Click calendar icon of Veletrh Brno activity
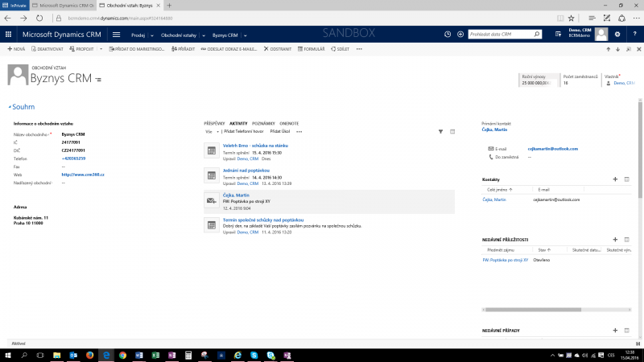This screenshot has height=362, width=644. click(212, 150)
